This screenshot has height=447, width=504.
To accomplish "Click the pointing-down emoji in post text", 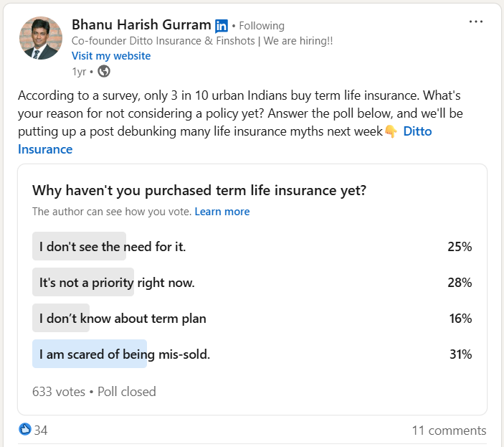I will click(391, 132).
